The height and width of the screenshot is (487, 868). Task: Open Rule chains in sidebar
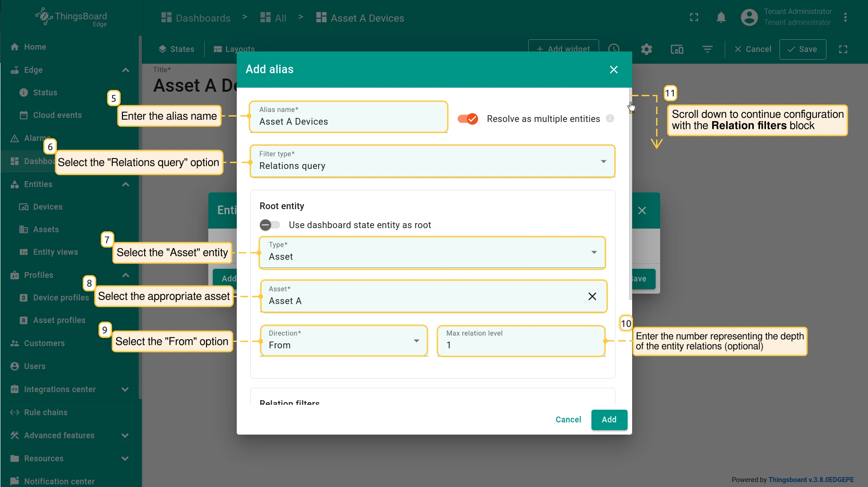[x=46, y=412]
